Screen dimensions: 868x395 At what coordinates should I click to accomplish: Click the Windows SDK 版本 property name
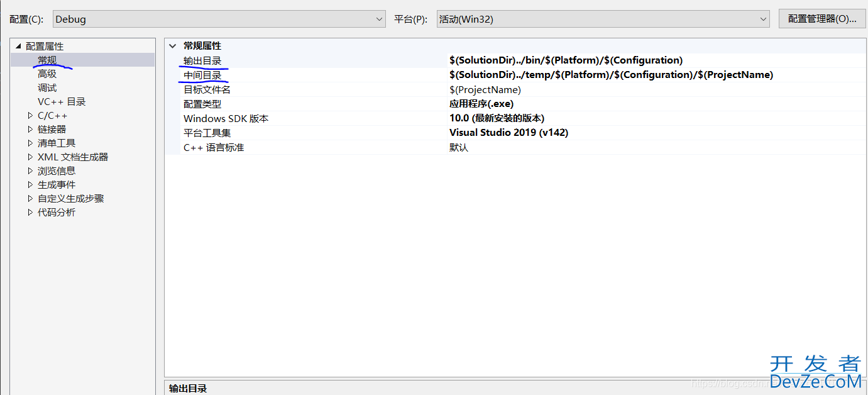pyautogui.click(x=226, y=118)
